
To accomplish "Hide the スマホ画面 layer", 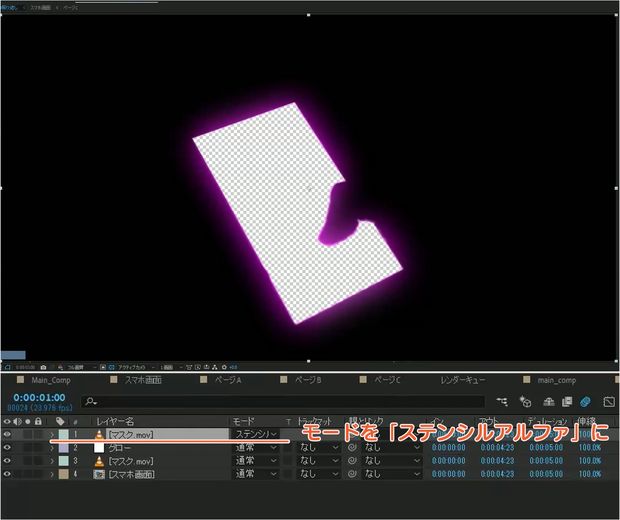I will [x=7, y=474].
